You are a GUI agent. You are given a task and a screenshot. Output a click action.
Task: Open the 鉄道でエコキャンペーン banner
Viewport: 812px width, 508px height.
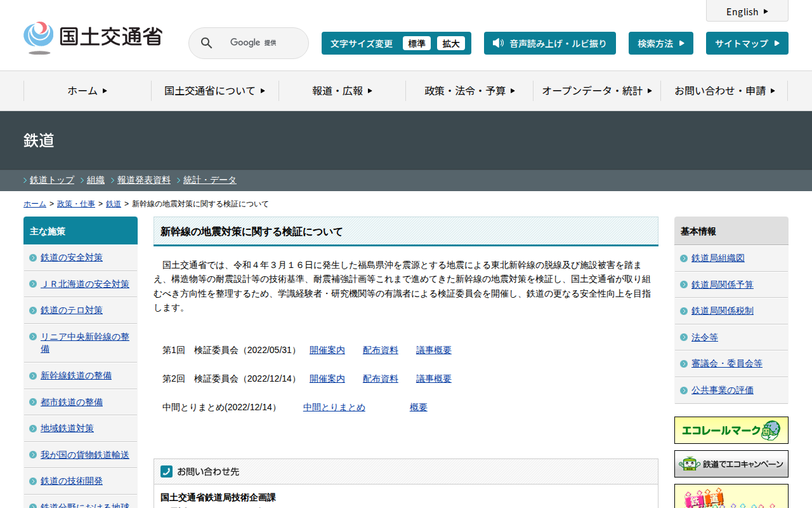(x=731, y=464)
